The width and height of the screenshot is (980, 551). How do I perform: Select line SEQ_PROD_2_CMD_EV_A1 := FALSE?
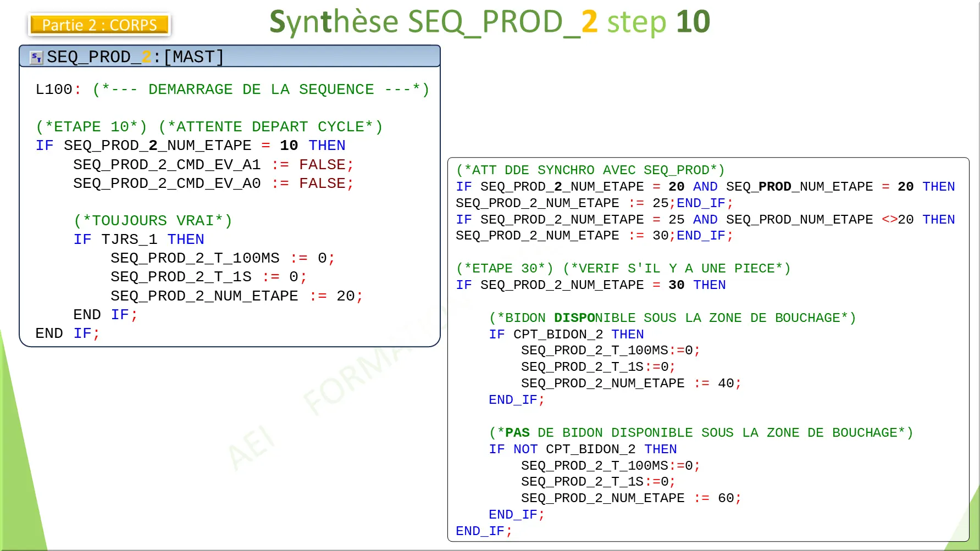pyautogui.click(x=213, y=164)
